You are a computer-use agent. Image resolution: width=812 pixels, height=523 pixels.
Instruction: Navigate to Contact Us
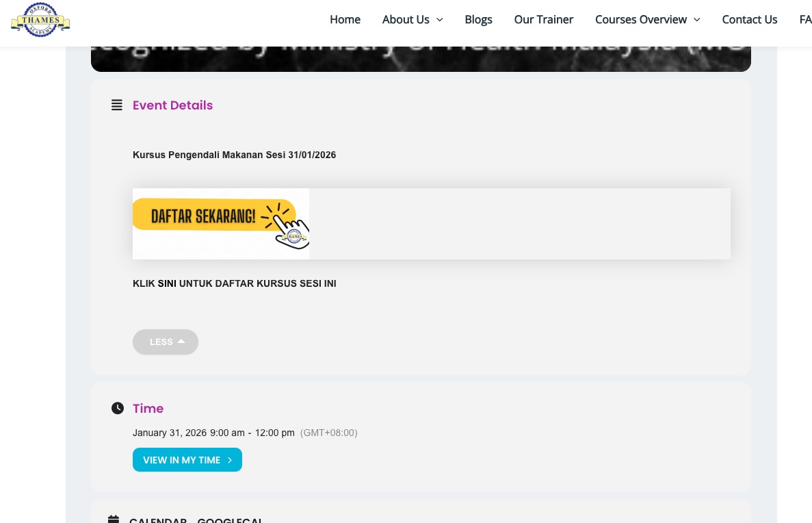coord(749,20)
